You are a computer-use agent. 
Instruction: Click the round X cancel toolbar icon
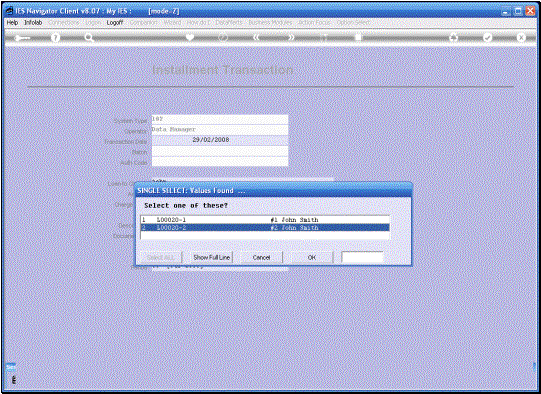point(521,38)
